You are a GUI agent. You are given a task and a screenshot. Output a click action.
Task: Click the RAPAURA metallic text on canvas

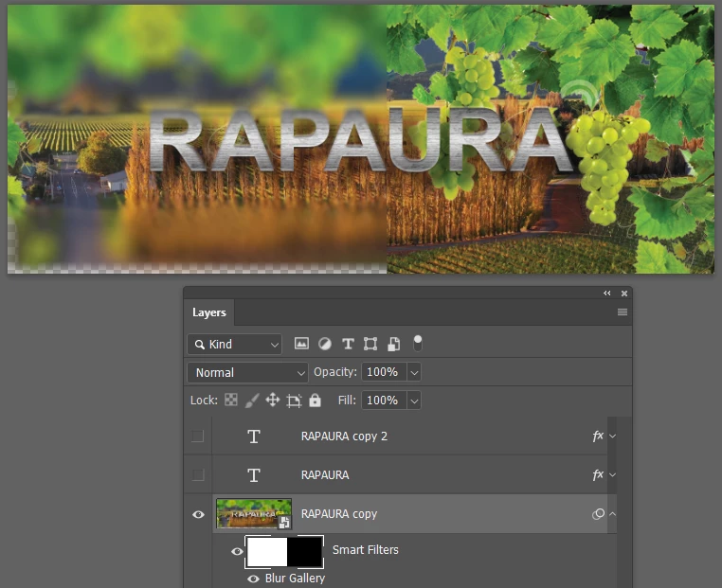(359, 140)
